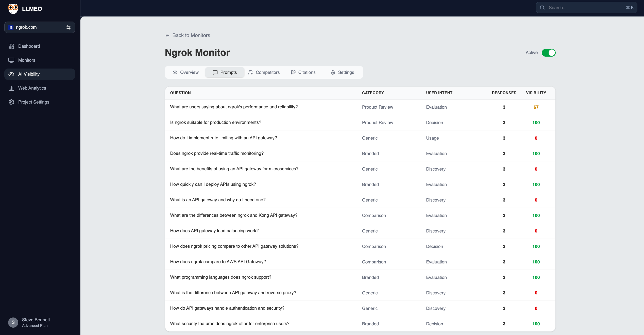Select the AI Visibility eye icon
This screenshot has width=644, height=335.
pos(11,74)
